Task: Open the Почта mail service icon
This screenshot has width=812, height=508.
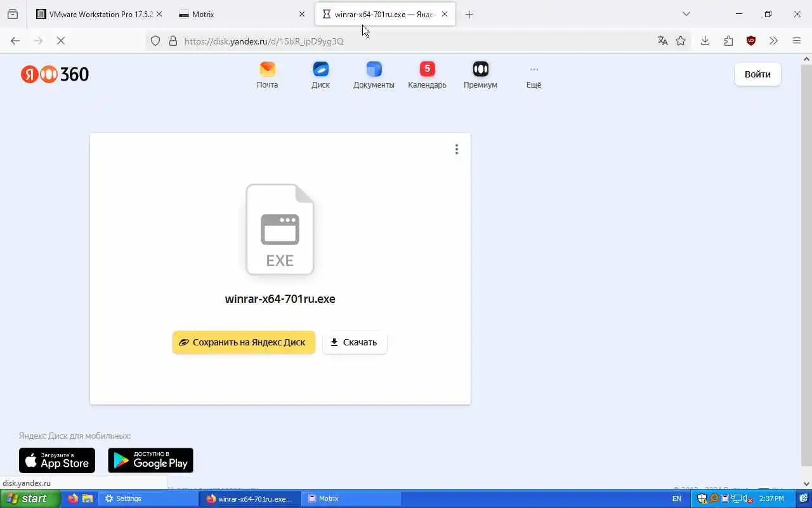Action: [x=267, y=75]
